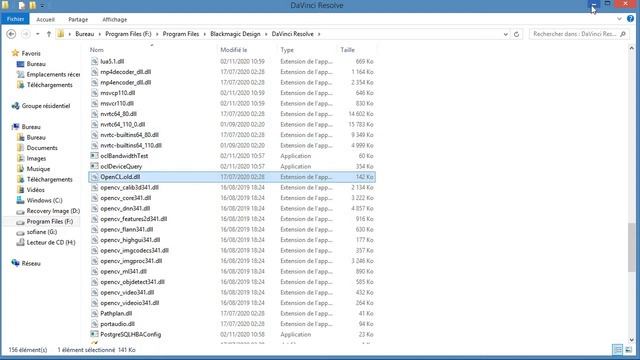Open Images in the navigation pane

click(x=36, y=159)
